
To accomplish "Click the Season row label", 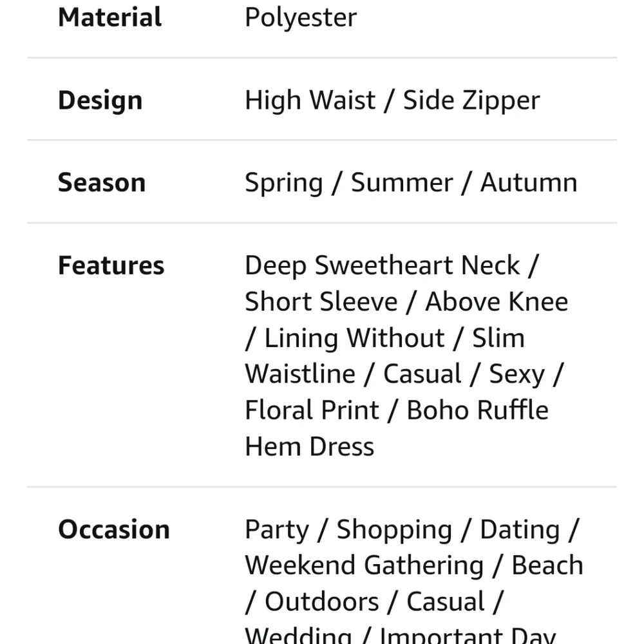I will click(102, 183).
